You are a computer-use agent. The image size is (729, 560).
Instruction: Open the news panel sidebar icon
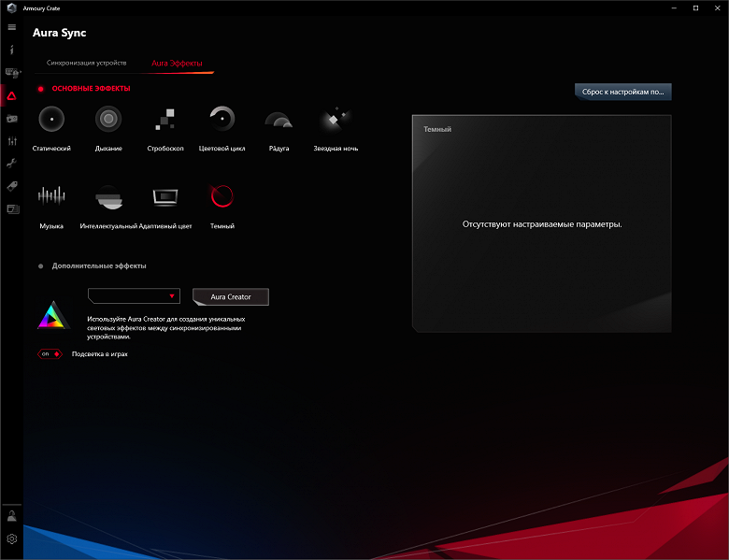12,208
